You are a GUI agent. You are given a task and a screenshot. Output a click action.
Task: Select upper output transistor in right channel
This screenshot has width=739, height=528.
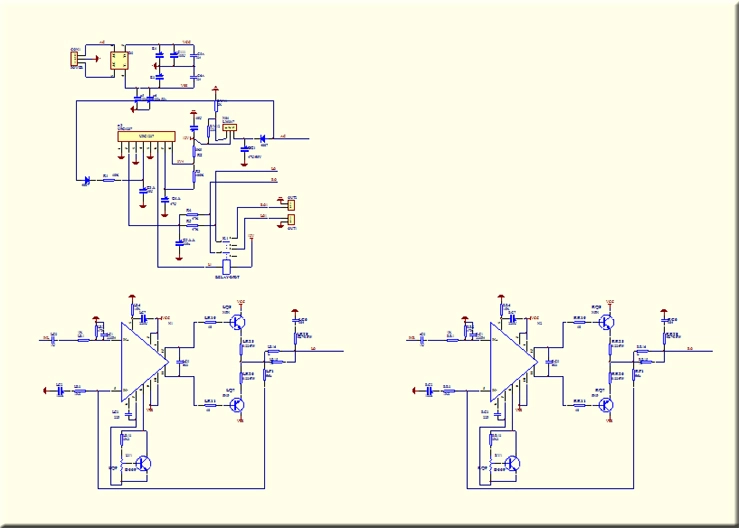point(607,320)
